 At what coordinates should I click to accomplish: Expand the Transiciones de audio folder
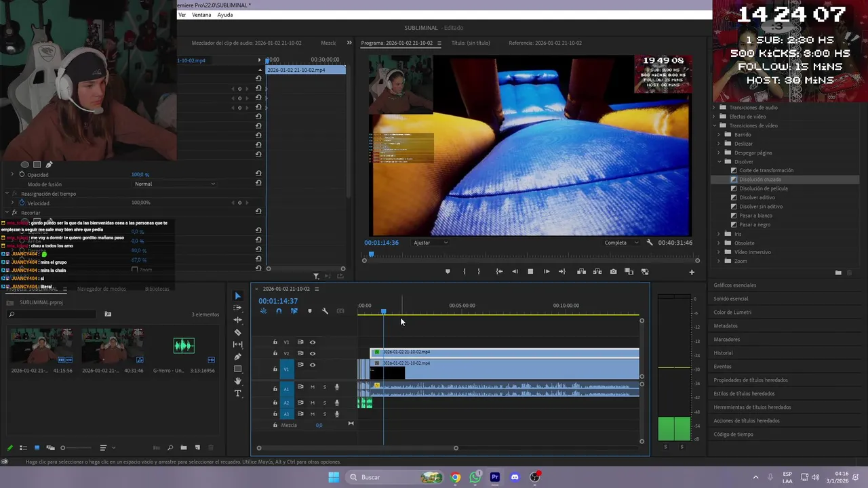coord(714,108)
